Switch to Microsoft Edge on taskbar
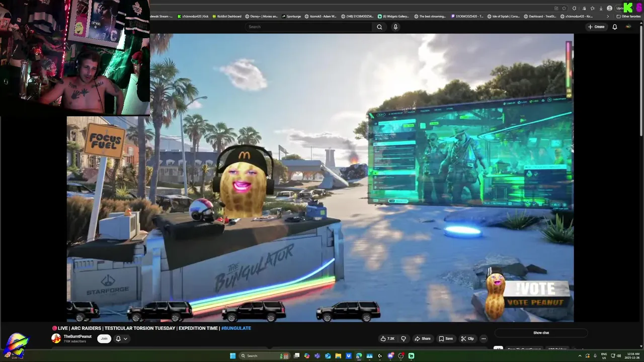The width and height of the screenshot is (644, 362). [x=359, y=356]
